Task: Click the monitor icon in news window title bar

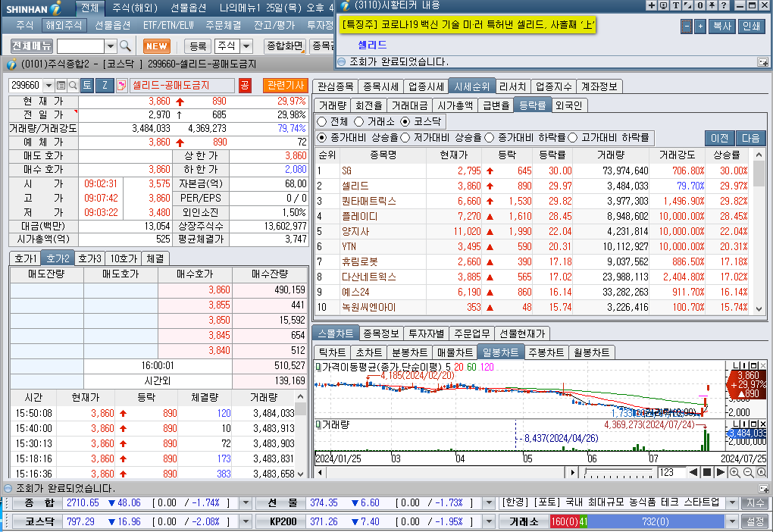Action: point(663,5)
